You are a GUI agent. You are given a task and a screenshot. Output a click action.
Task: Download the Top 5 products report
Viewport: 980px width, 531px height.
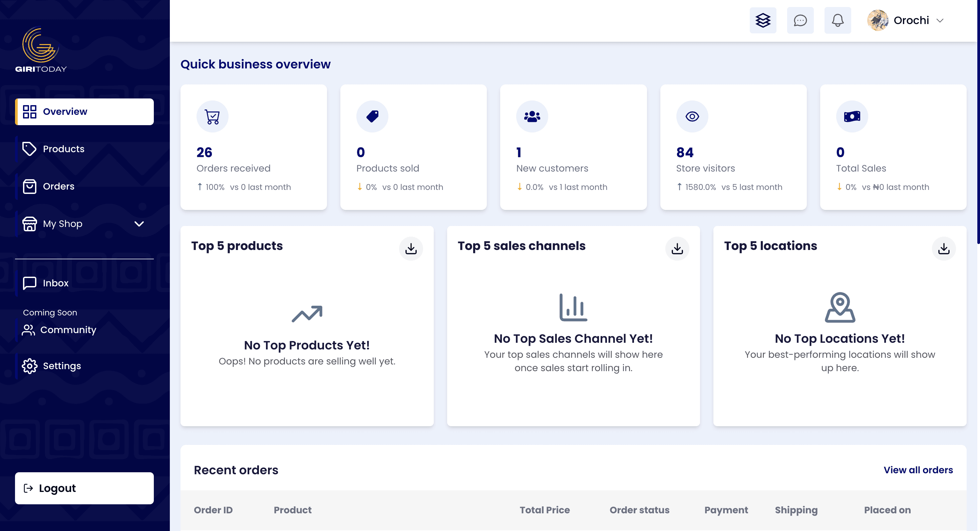click(x=410, y=249)
